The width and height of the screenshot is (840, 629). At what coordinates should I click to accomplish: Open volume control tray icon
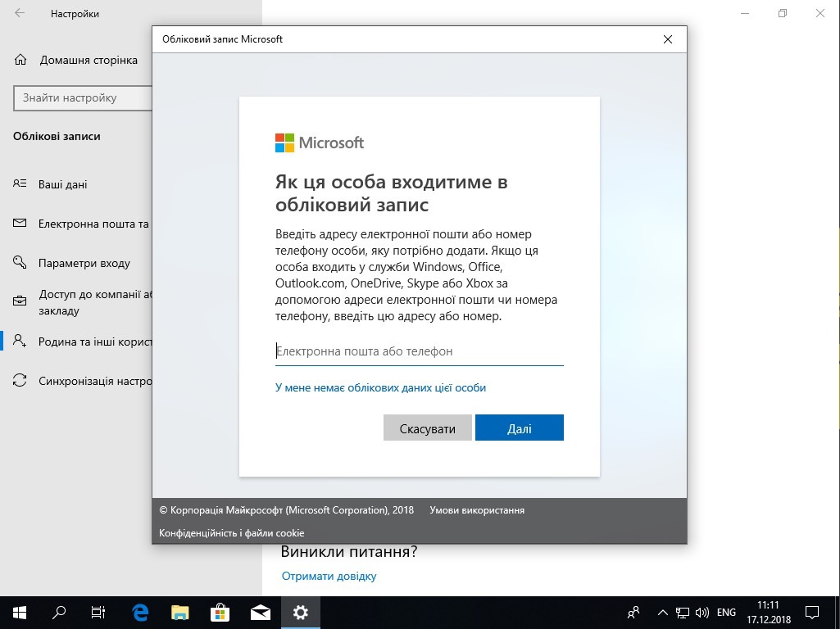pos(702,613)
